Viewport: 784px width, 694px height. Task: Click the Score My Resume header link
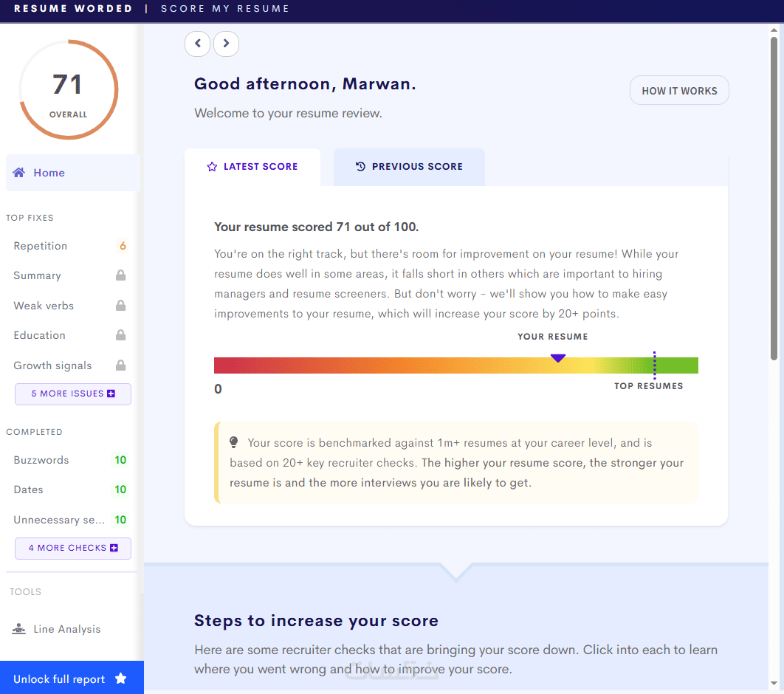click(225, 9)
